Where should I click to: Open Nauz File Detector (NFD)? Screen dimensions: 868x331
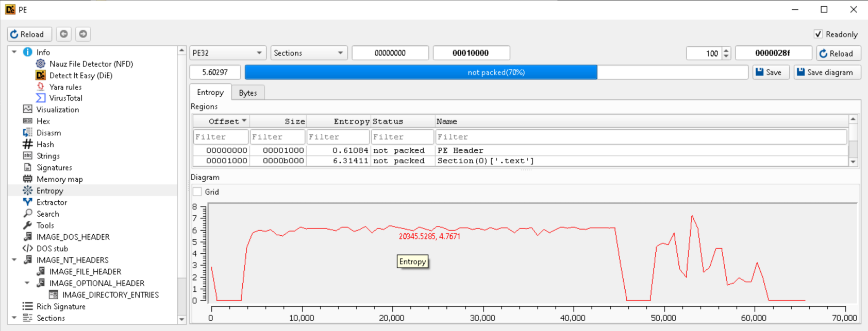(91, 64)
